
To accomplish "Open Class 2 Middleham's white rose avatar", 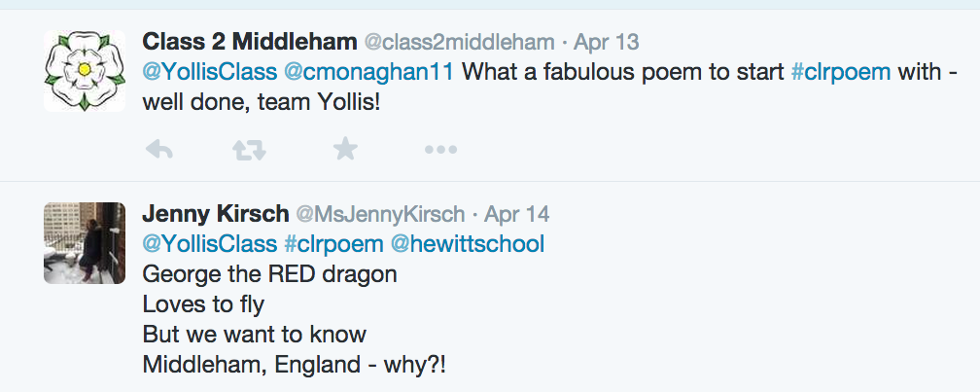I will tap(85, 70).
